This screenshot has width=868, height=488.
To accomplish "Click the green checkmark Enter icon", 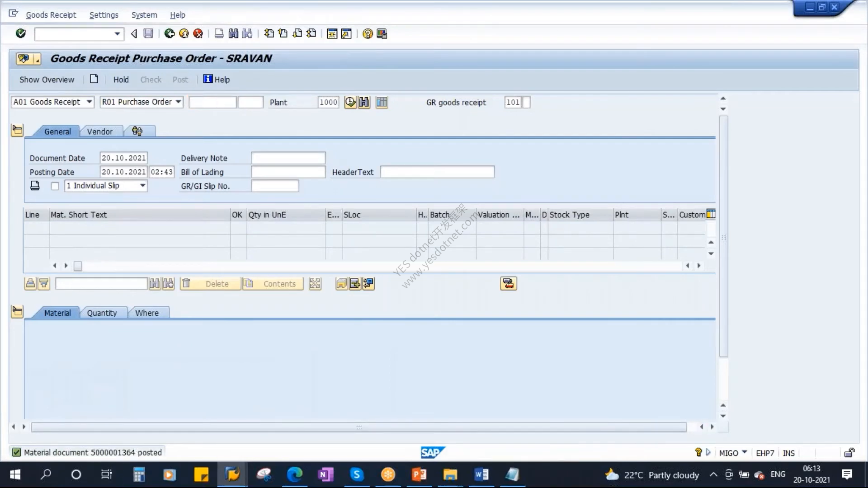I will (x=21, y=33).
